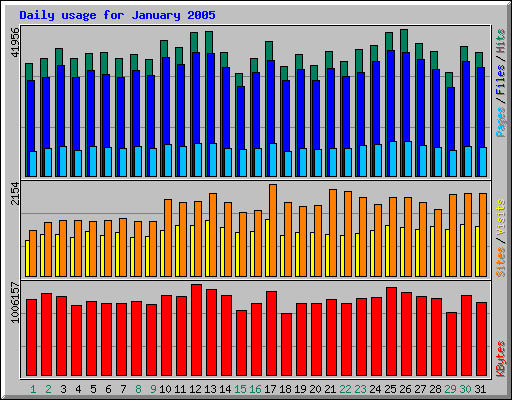
Task: Select the red KBytes bar for day 1
Action: coord(32,337)
